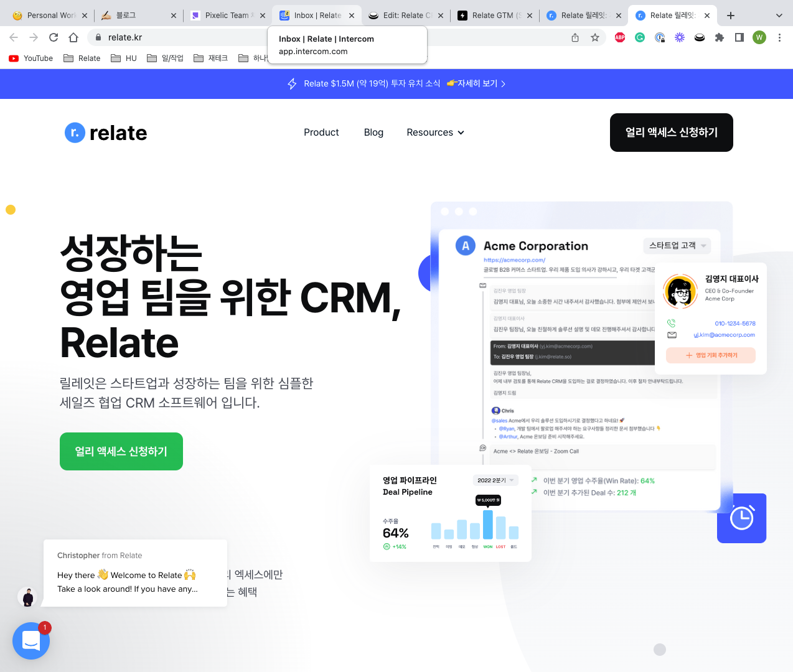Click the WON bar in pipeline chart
Screen dimensions: 793x672
(x=488, y=525)
